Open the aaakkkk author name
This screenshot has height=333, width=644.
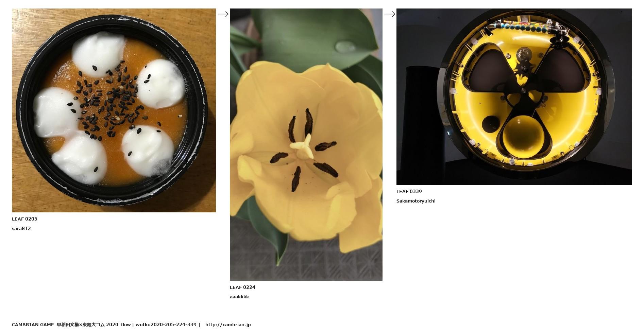[239, 297]
